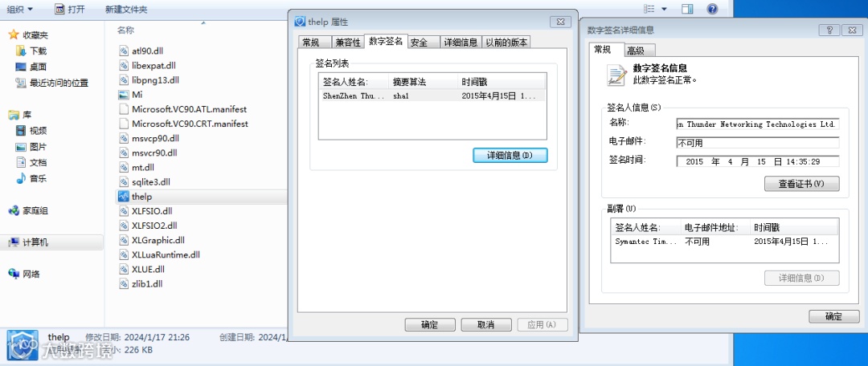
Task: Switch to 常规 tab in thelp 属性
Action: (314, 43)
